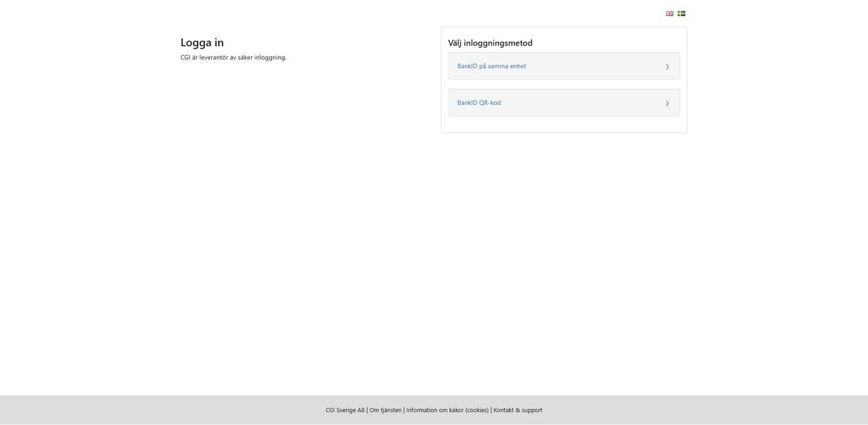Image resolution: width=868 pixels, height=425 pixels.
Task: Click the 'CGI är leverantör av säker inloggning' text
Action: 233,57
